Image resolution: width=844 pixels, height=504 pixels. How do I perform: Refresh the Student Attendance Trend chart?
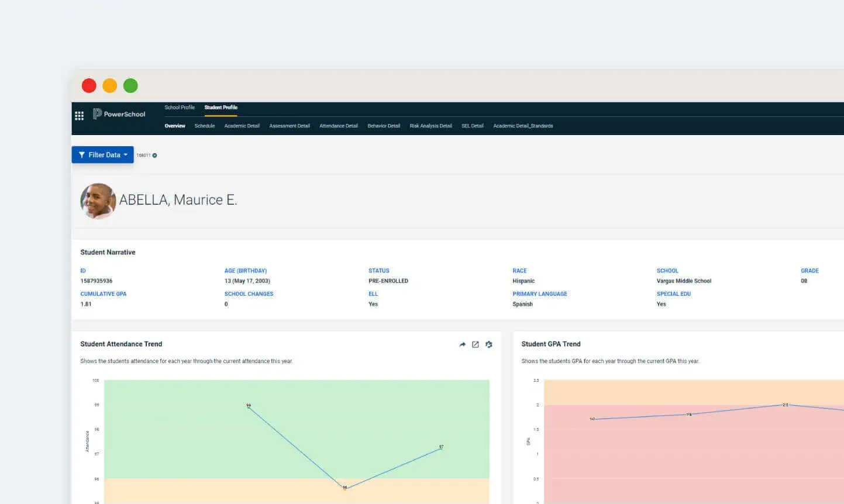click(x=489, y=344)
